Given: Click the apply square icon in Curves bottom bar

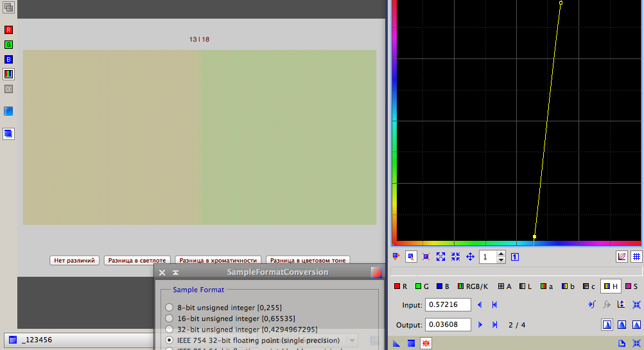Looking at the screenshot, I should (x=411, y=344).
